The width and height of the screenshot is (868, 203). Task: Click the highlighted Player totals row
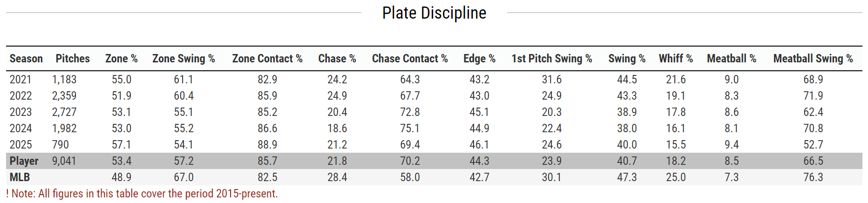point(24,161)
